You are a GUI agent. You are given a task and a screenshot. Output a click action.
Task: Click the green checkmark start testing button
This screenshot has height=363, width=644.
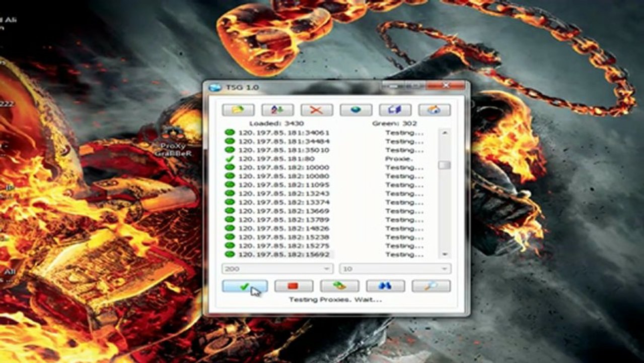[245, 286]
